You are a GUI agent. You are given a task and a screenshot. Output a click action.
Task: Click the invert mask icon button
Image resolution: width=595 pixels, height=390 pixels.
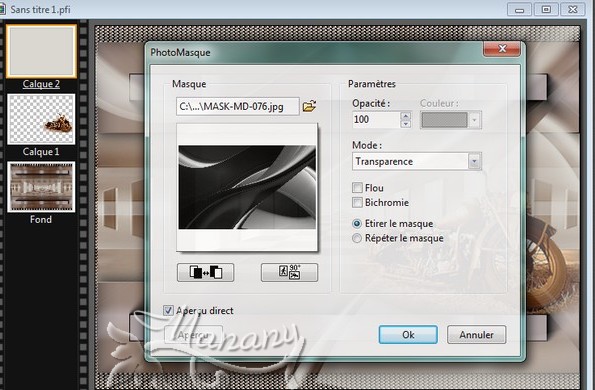205,272
